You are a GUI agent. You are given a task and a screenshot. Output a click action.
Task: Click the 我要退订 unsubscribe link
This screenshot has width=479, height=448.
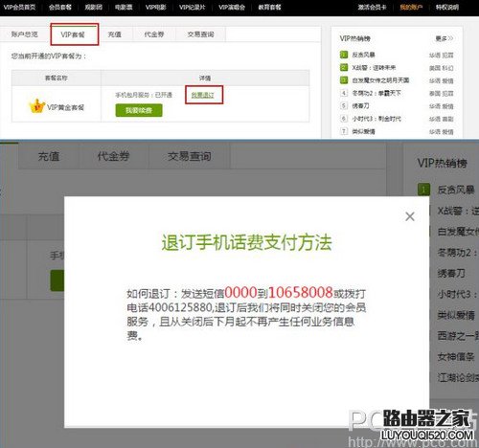pyautogui.click(x=203, y=95)
